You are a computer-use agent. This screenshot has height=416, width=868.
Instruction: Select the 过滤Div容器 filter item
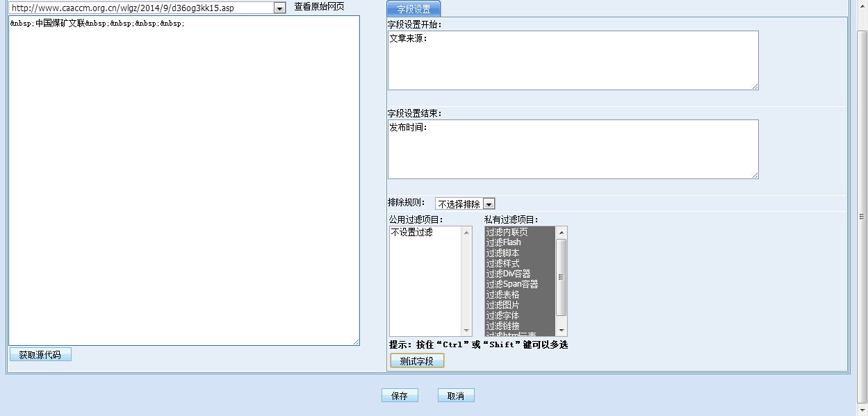click(x=508, y=274)
